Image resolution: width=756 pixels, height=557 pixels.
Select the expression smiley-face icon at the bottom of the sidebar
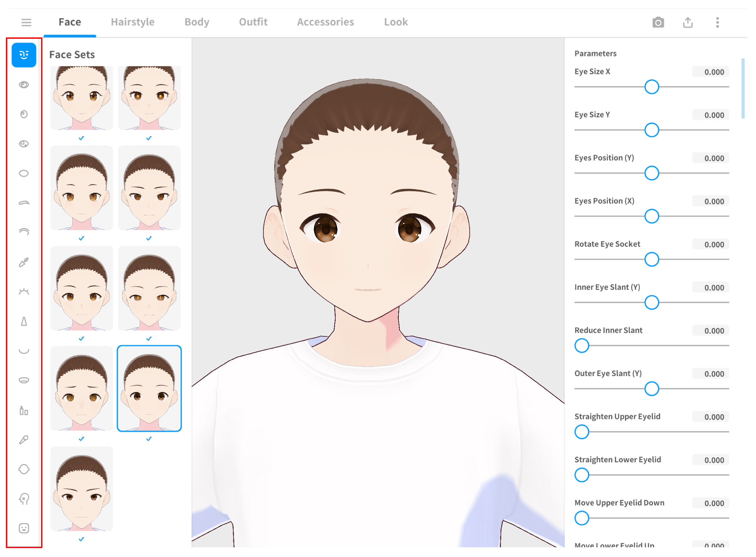point(23,528)
